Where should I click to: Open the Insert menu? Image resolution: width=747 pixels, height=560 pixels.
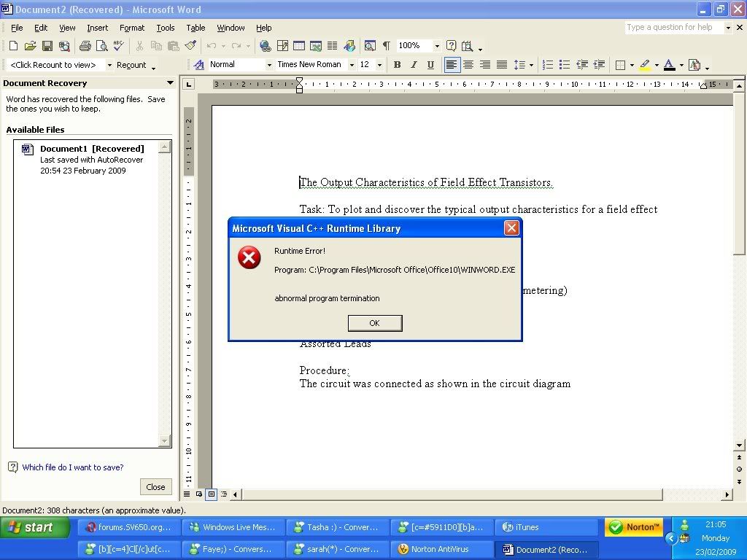(x=97, y=28)
